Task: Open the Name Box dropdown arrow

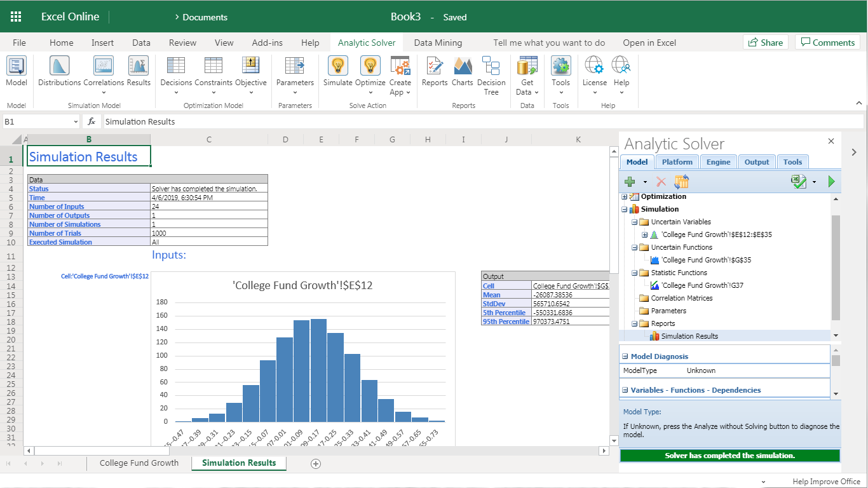Action: point(76,121)
